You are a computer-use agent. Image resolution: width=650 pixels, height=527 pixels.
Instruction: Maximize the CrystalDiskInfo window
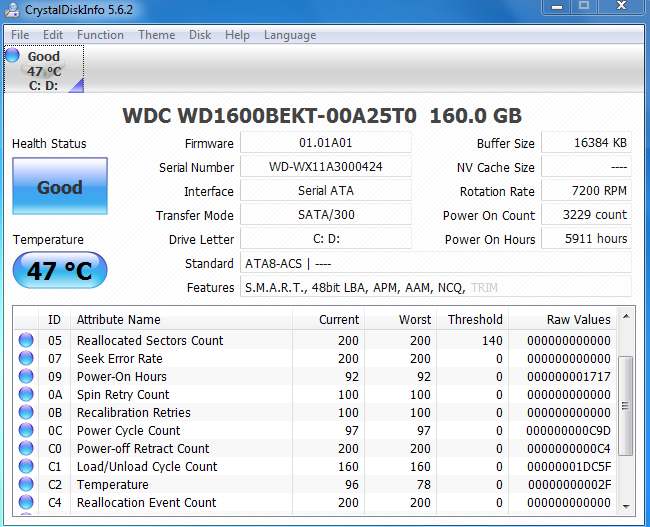[584, 6]
